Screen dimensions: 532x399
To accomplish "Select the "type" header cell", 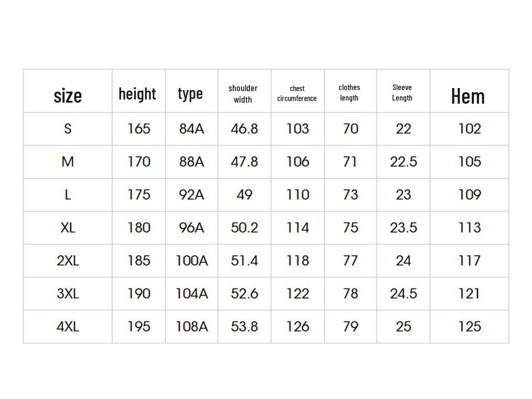I will 190,93.
